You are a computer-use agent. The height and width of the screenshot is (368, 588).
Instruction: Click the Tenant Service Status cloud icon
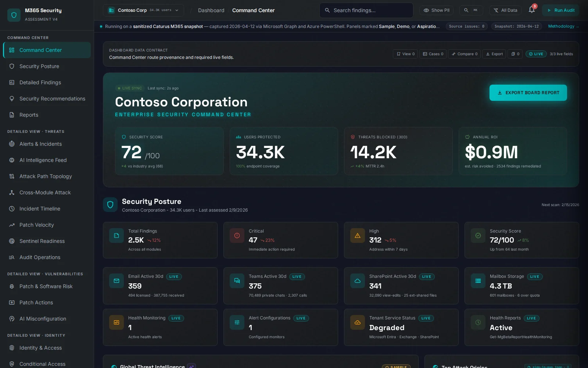tap(358, 322)
